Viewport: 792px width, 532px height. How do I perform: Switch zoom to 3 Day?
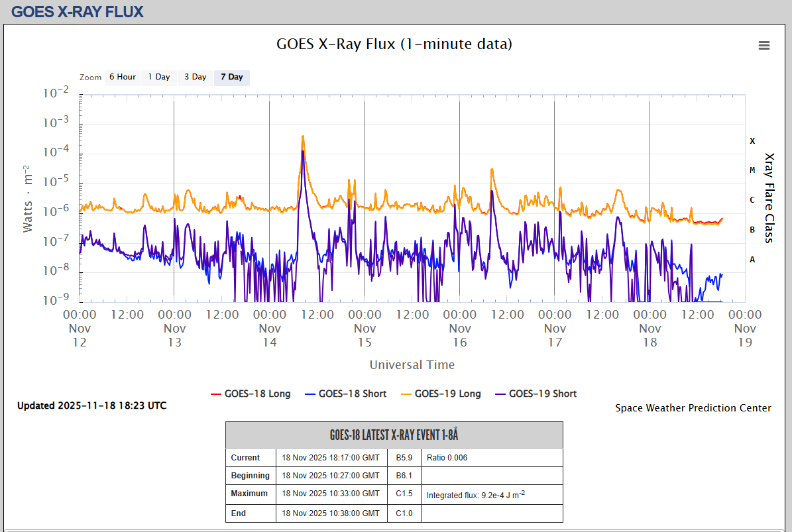[196, 78]
